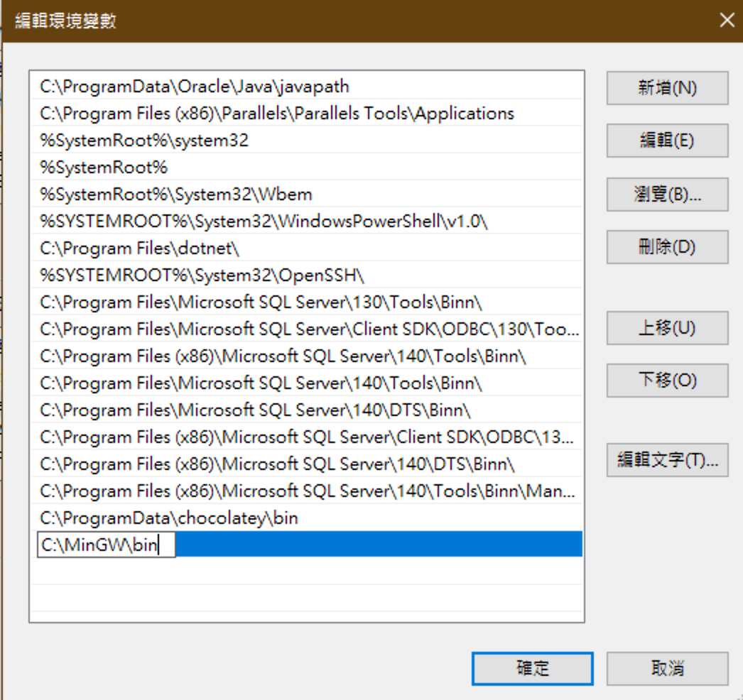The width and height of the screenshot is (743, 700).
Task: Click the 新增(N) button
Action: click(x=667, y=88)
